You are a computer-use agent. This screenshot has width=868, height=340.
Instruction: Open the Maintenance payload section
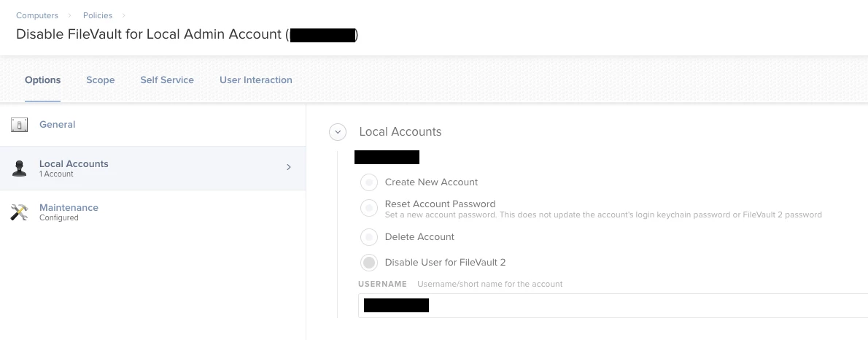tap(152, 212)
